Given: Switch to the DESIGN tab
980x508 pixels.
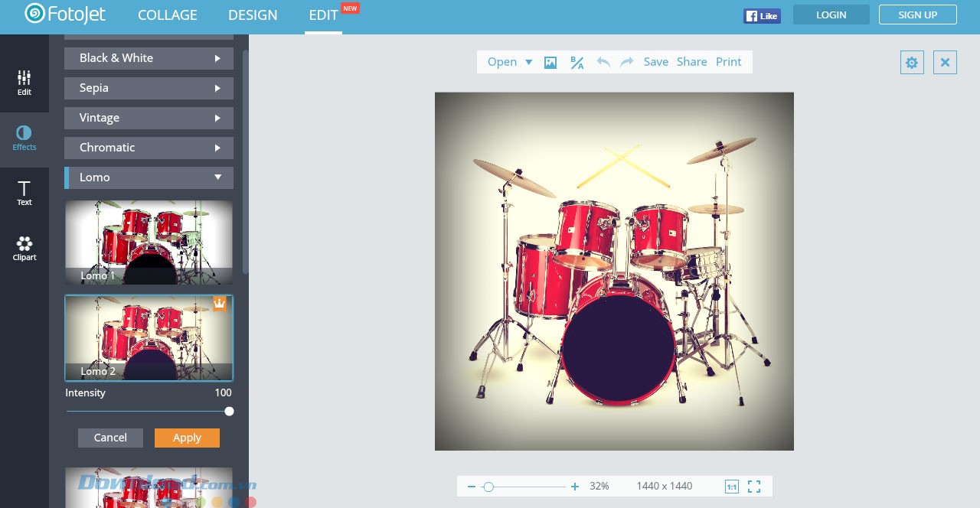Looking at the screenshot, I should [x=253, y=15].
